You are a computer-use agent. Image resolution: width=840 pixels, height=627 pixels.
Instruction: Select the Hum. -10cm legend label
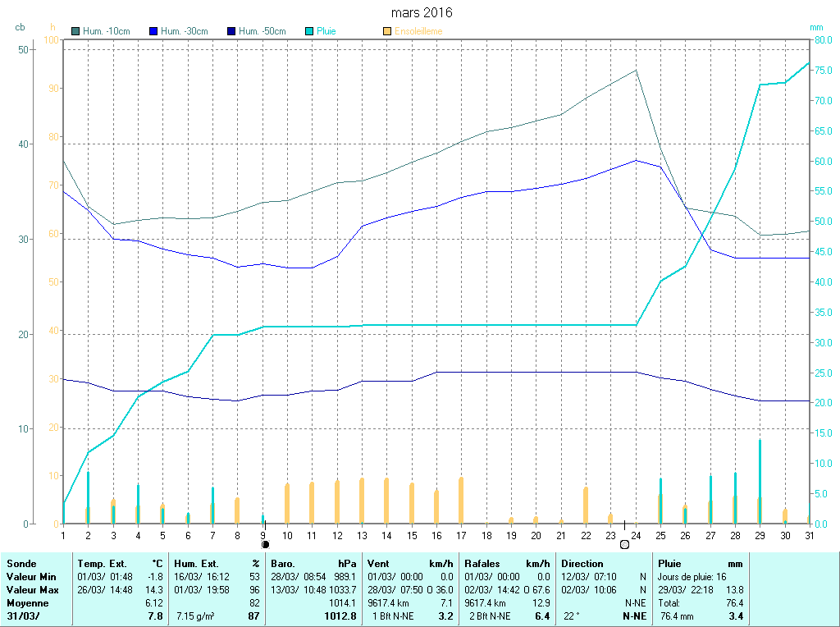click(x=106, y=31)
